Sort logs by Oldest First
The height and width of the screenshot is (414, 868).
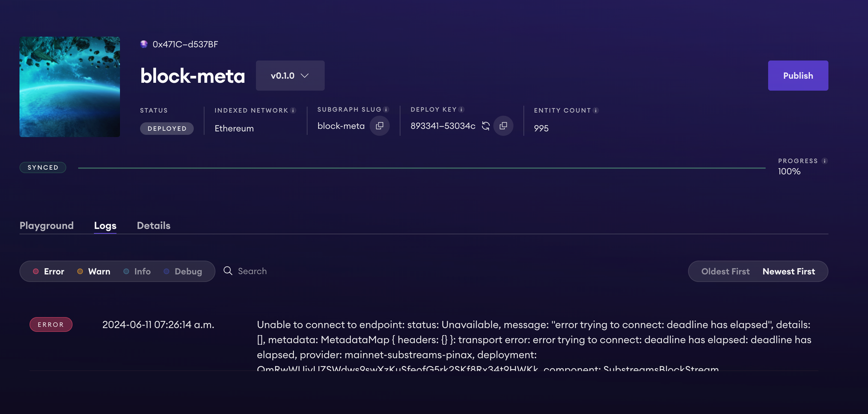725,271
